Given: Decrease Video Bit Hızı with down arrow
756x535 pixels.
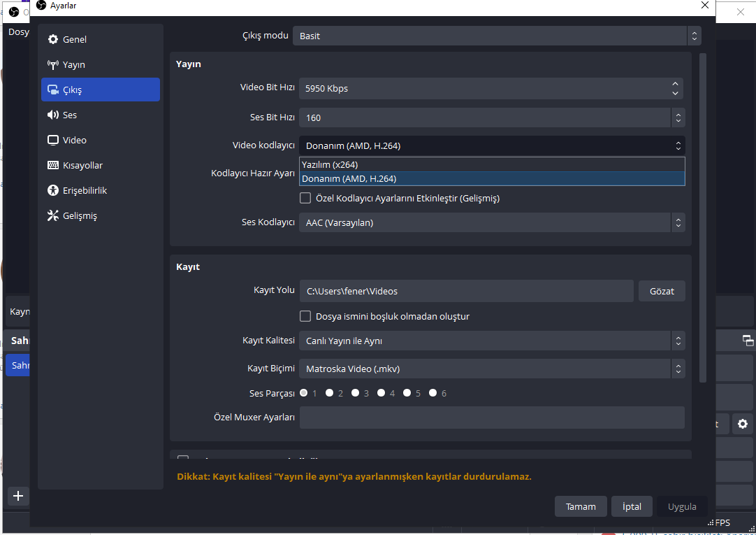Looking at the screenshot, I should click(x=675, y=93).
